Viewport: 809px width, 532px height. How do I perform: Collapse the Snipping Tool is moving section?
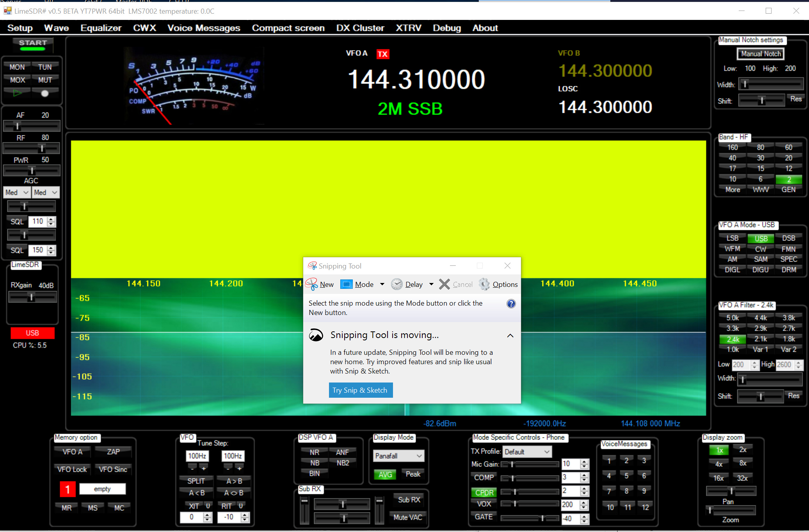[510, 336]
